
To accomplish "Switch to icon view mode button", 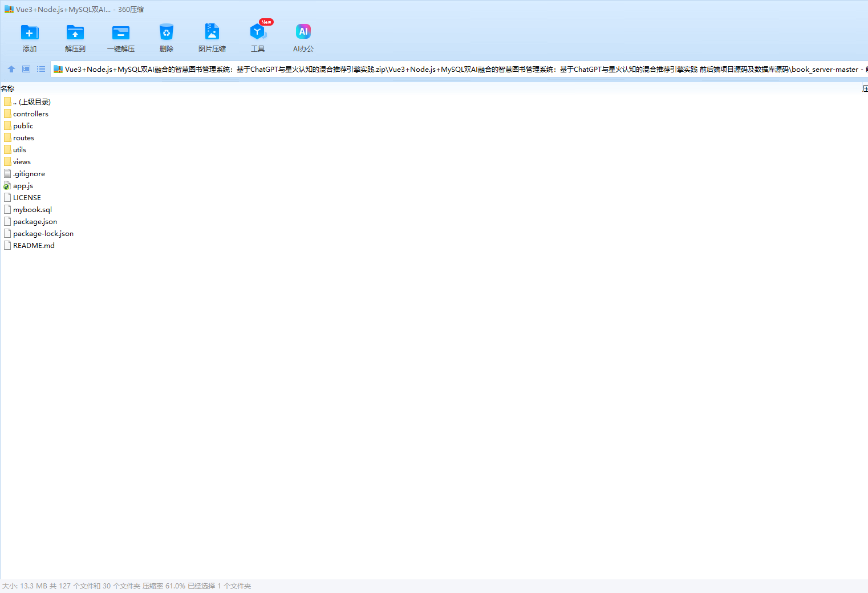I will (26, 69).
